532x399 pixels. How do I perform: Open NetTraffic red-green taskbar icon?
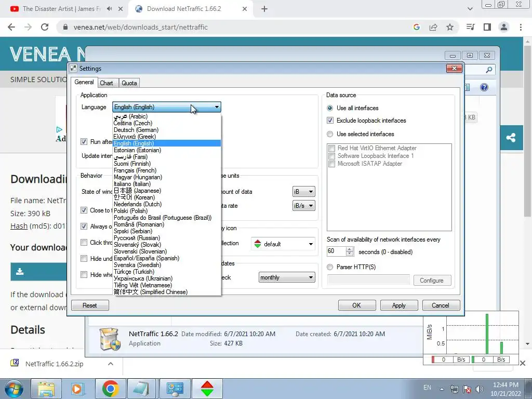click(x=207, y=389)
